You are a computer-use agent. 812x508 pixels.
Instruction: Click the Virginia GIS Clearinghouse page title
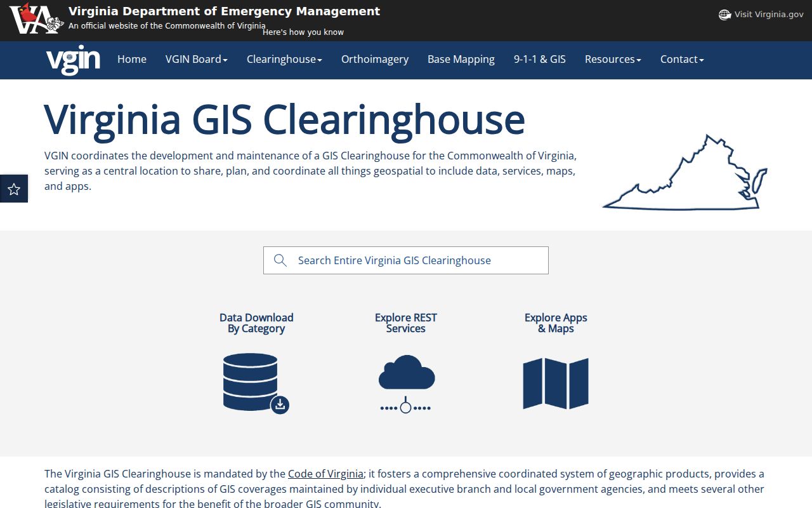tap(285, 119)
